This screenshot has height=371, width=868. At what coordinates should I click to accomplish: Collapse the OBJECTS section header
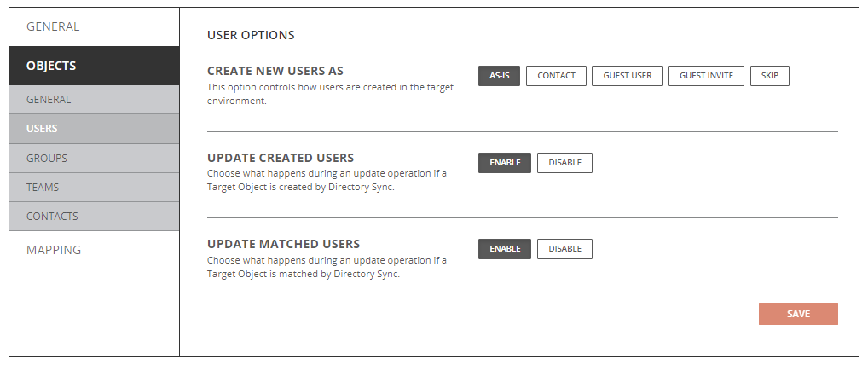coord(51,66)
